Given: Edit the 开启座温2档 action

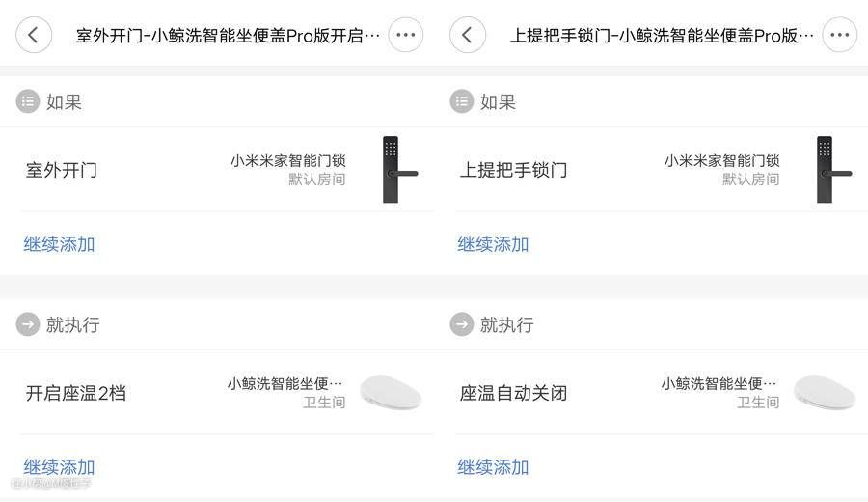Looking at the screenshot, I should 76,394.
